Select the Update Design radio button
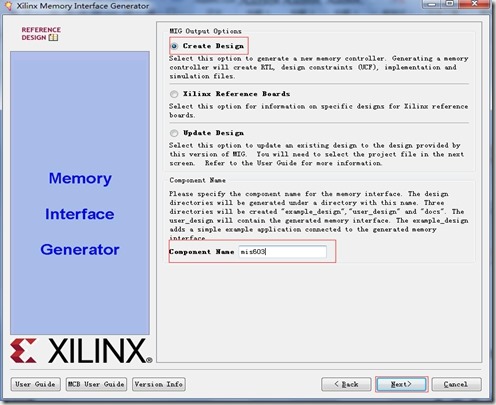The image size is (496, 405). [x=174, y=133]
